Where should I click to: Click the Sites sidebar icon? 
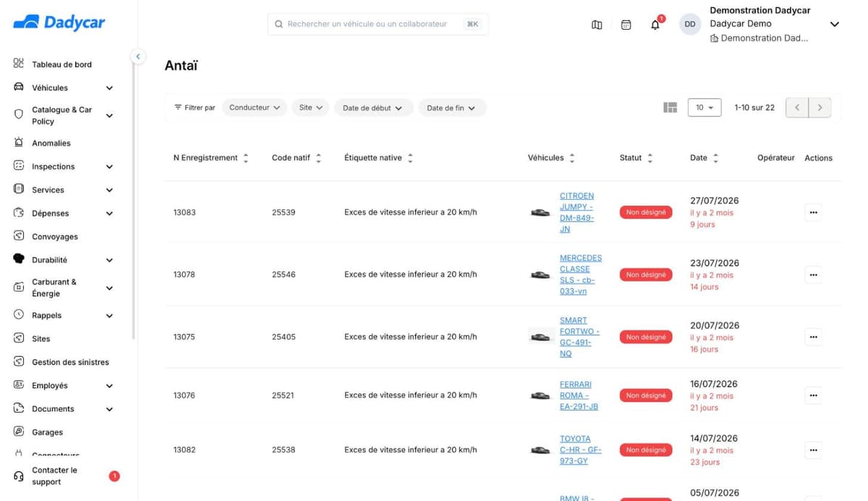(x=19, y=338)
